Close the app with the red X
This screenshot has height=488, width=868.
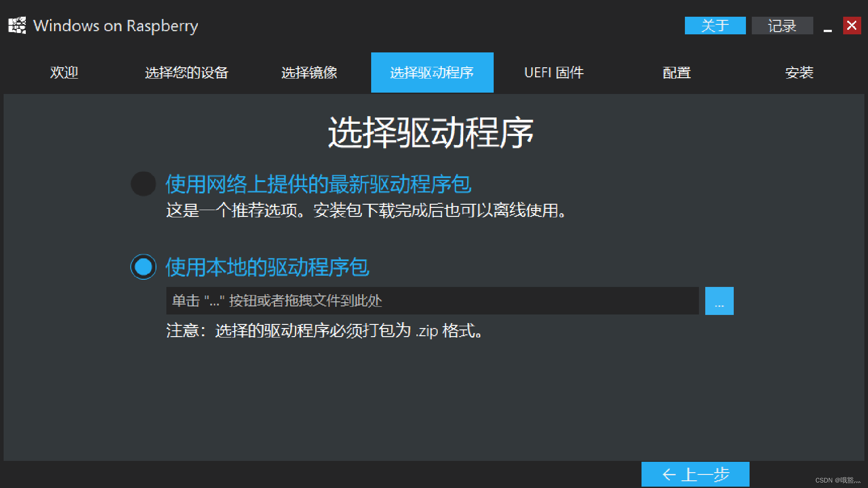pyautogui.click(x=852, y=25)
